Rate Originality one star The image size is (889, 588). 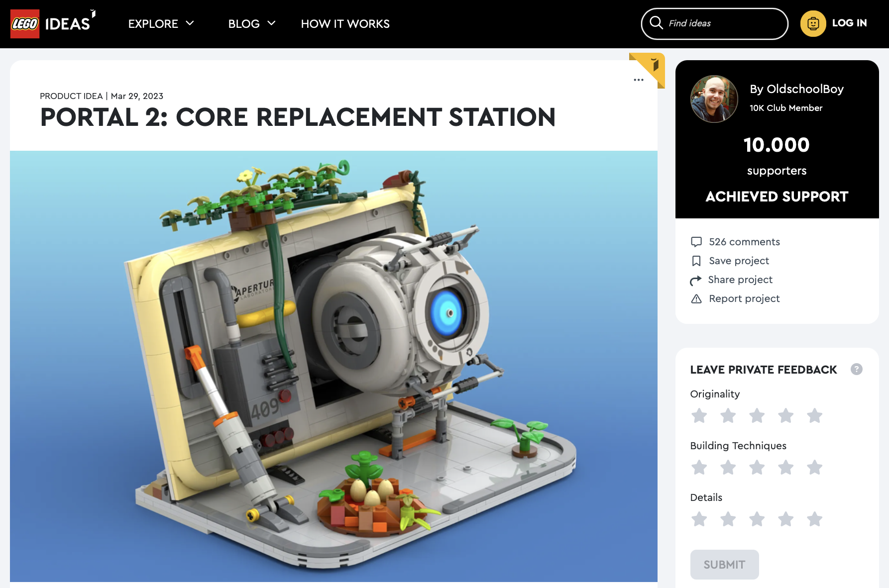[x=699, y=415]
